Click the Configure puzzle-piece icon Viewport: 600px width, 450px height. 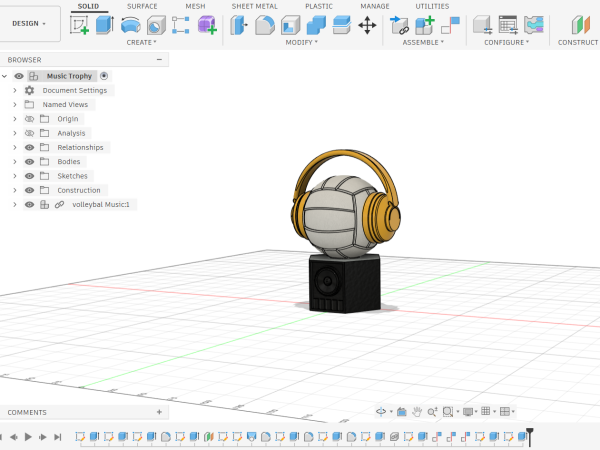click(534, 25)
